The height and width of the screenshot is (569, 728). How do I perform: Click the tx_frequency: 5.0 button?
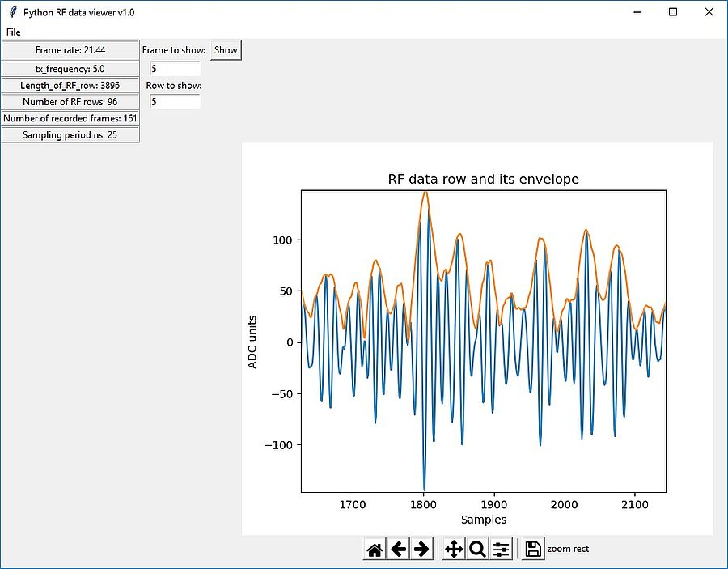point(70,69)
